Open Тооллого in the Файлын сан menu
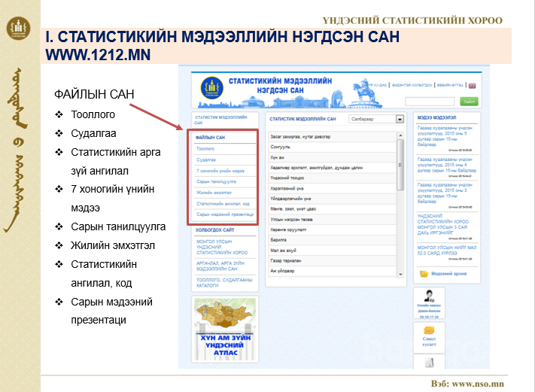Image resolution: width=535 pixels, height=392 pixels. click(206, 149)
